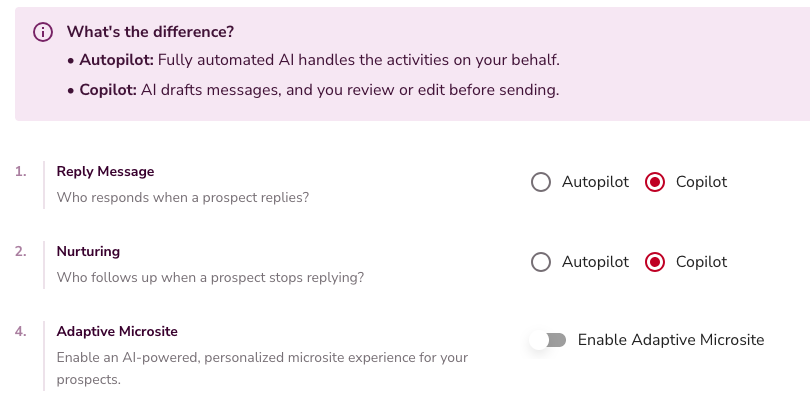
Task: Click Who follows up when prospect stops replying
Action: (210, 277)
